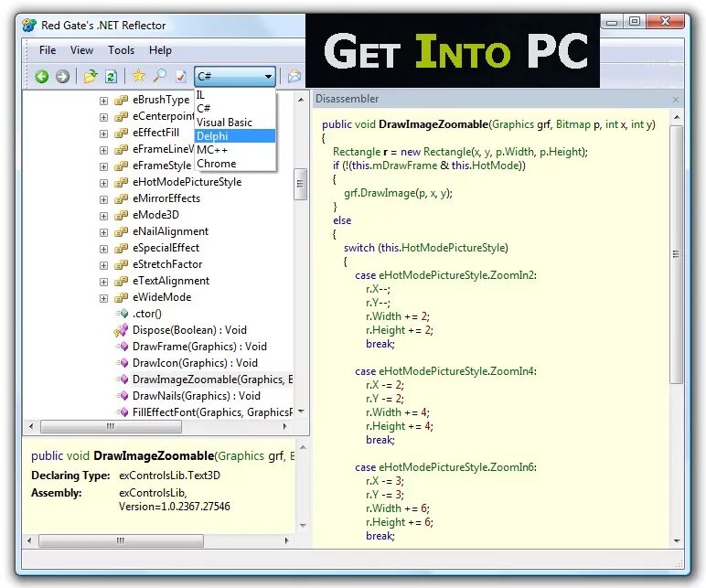Choose Chrome from the language list
Image resolution: width=706 pixels, height=588 pixels.
235,164
